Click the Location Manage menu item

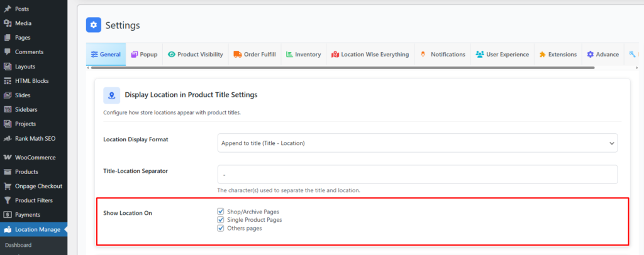[x=37, y=229]
